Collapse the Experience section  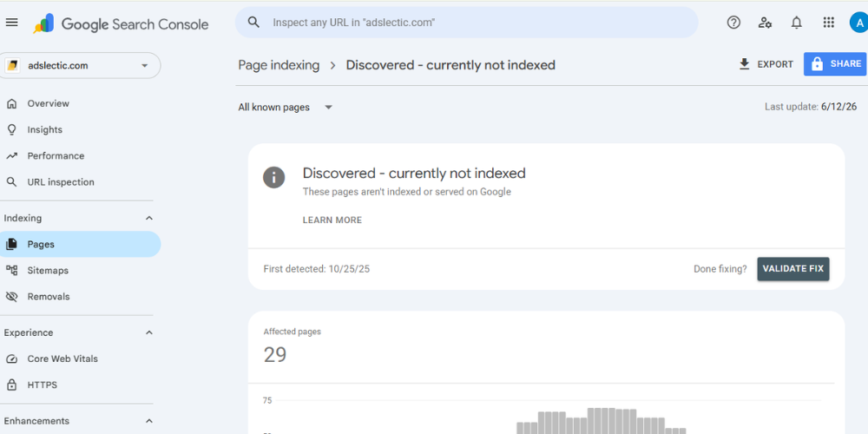pos(149,332)
